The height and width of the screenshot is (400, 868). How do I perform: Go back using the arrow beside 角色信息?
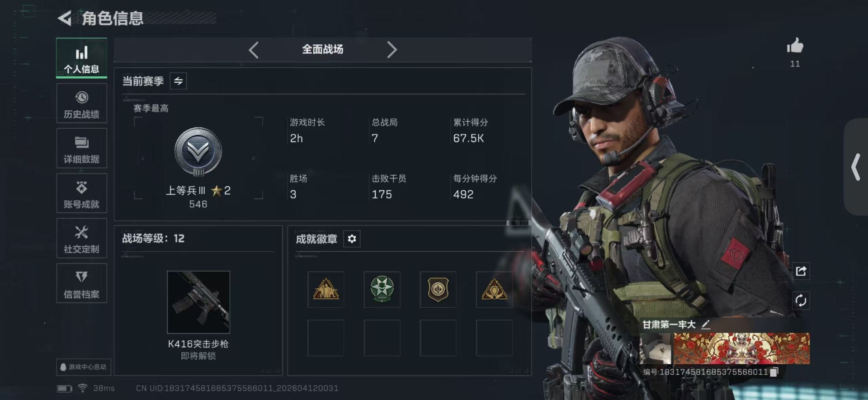pyautogui.click(x=65, y=18)
